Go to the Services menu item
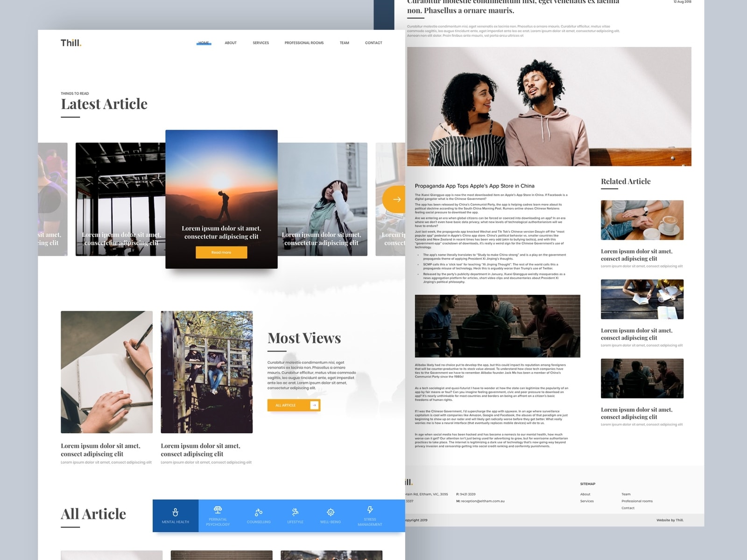 pyautogui.click(x=261, y=43)
